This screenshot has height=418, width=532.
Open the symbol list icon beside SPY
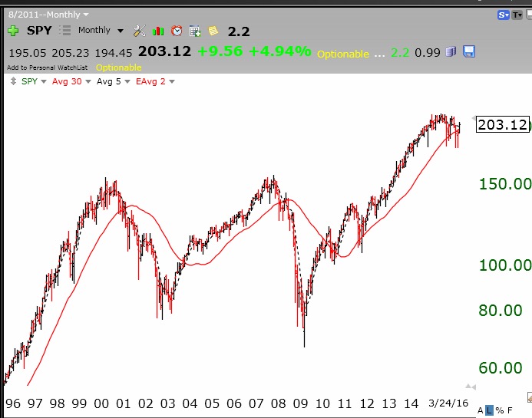coord(64,31)
